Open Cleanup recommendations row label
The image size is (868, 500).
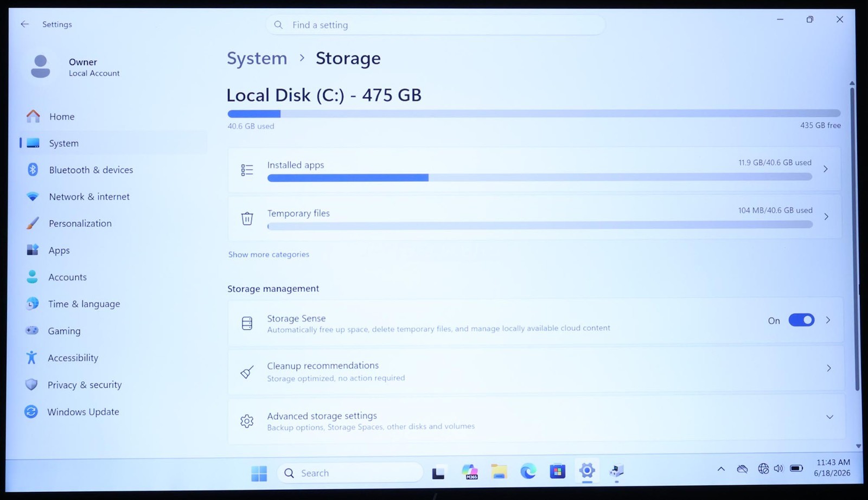323,366
